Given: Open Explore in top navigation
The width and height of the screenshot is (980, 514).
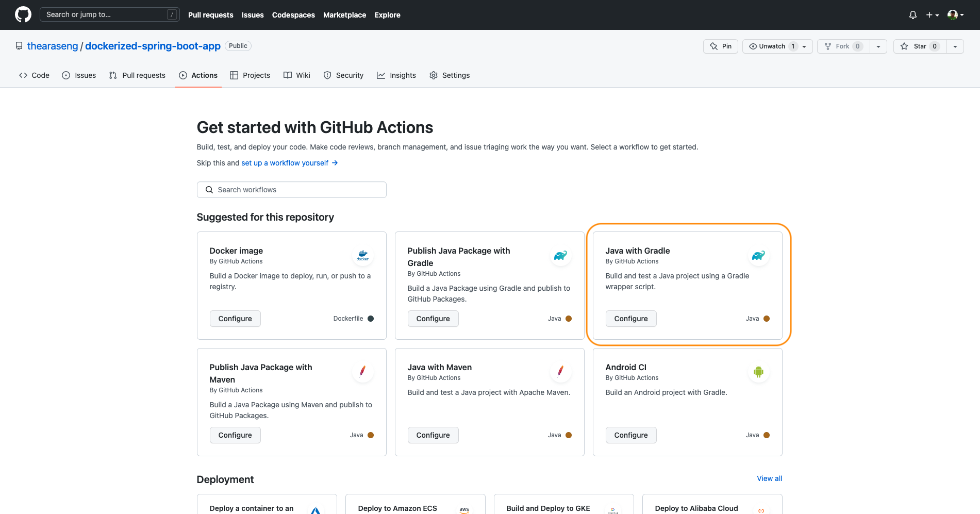Looking at the screenshot, I should (x=387, y=15).
